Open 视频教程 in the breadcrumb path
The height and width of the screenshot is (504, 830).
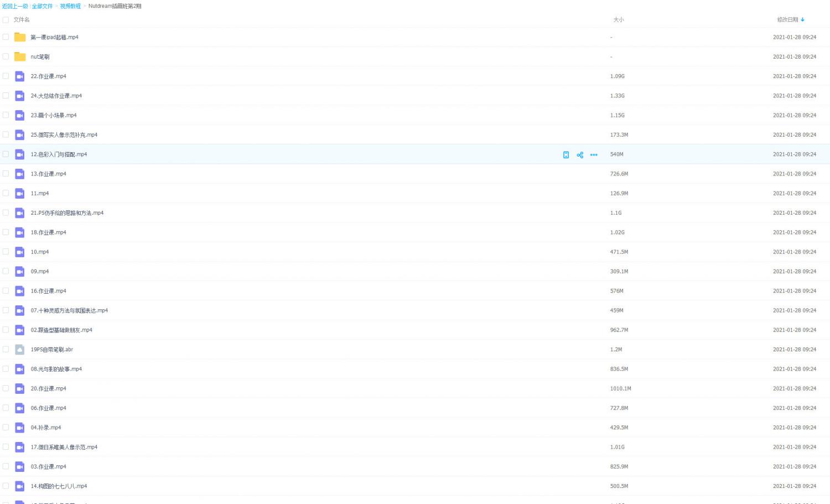coord(70,6)
